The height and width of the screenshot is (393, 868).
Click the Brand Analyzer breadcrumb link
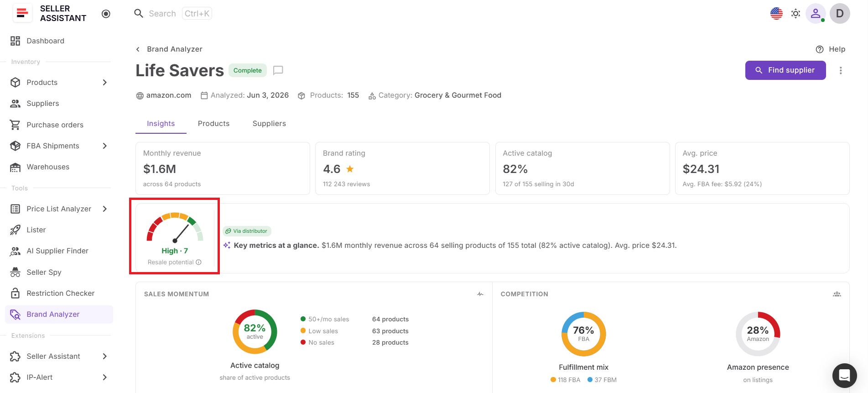(175, 49)
